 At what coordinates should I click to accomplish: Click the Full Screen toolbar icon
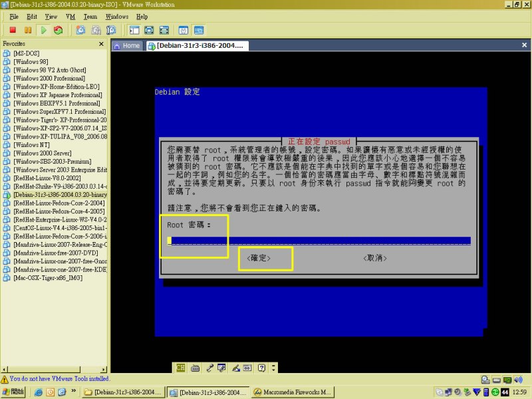149,30
